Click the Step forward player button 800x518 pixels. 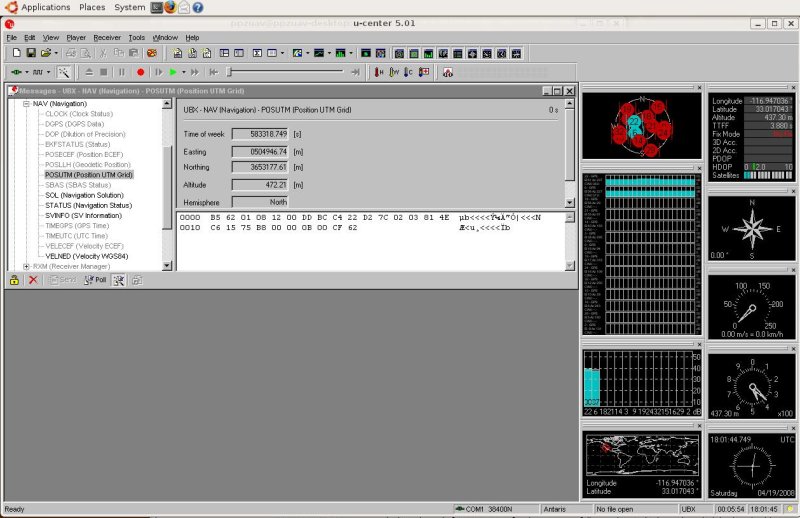pos(159,72)
